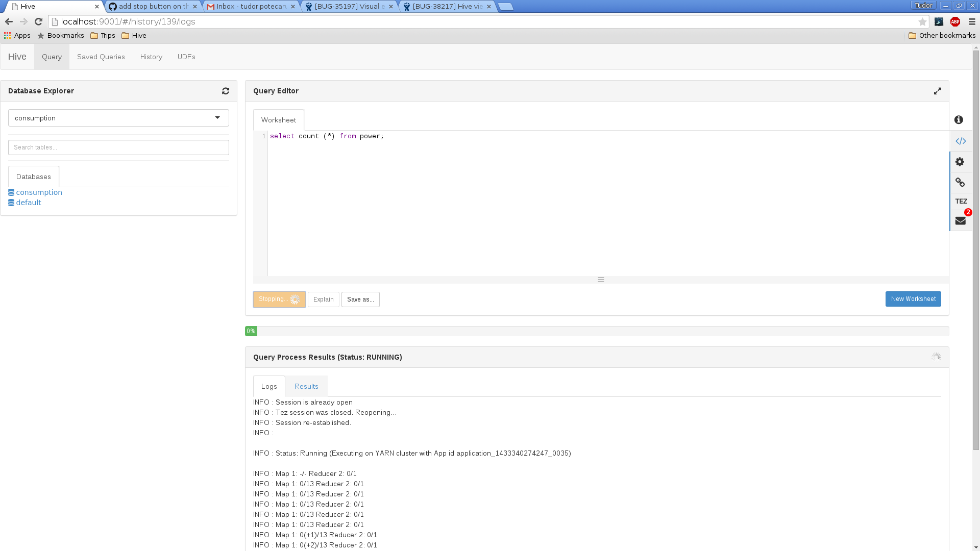Create a New Worksheet
The width and height of the screenshot is (980, 551).
click(x=913, y=299)
